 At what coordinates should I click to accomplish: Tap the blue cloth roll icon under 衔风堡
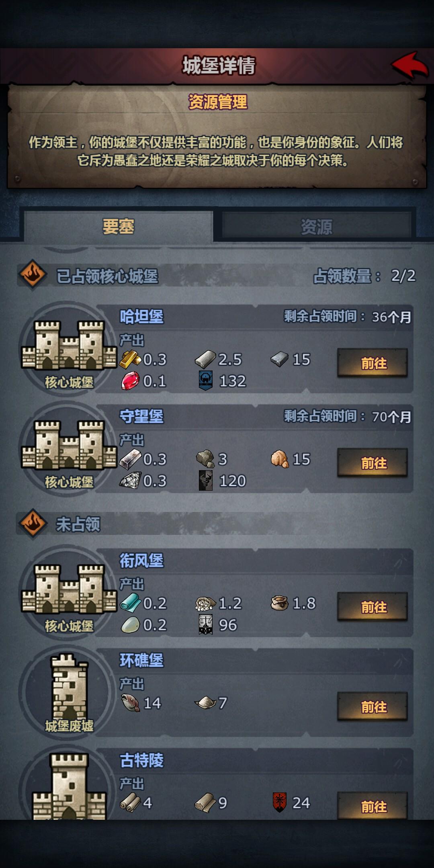coord(131,603)
